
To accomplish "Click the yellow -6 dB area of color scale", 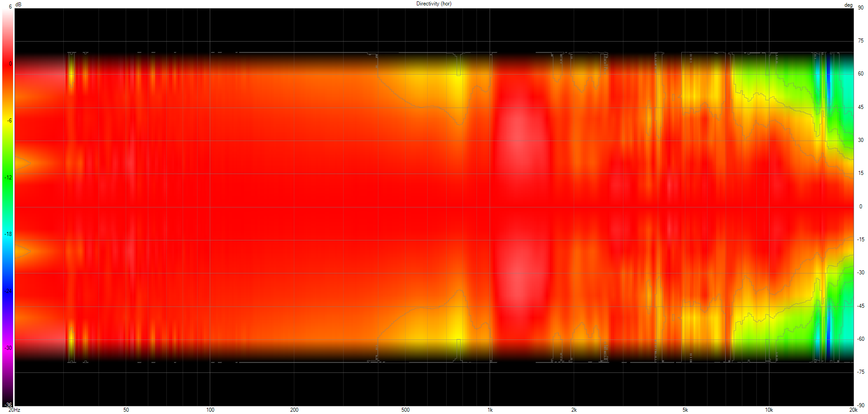I will [8, 121].
